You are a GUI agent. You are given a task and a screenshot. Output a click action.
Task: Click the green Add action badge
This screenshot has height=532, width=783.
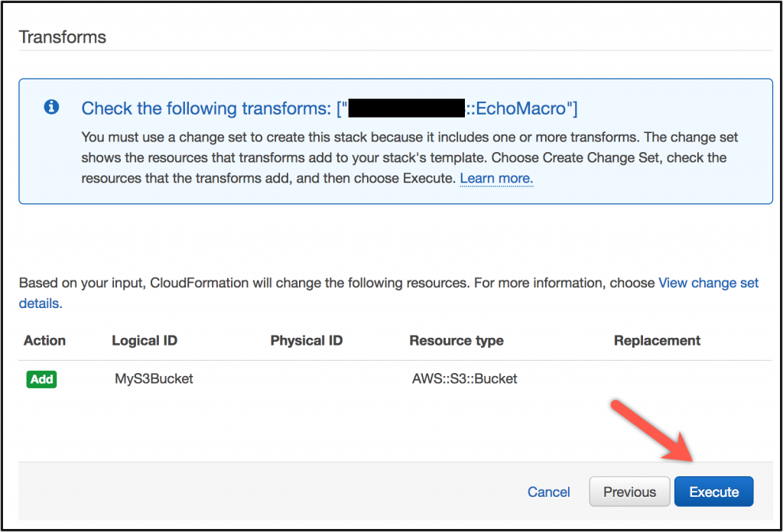[x=41, y=379]
